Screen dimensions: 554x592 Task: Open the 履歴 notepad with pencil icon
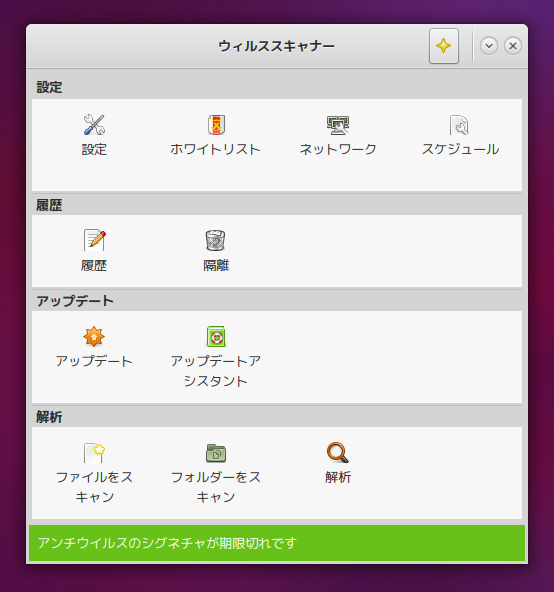pos(94,240)
